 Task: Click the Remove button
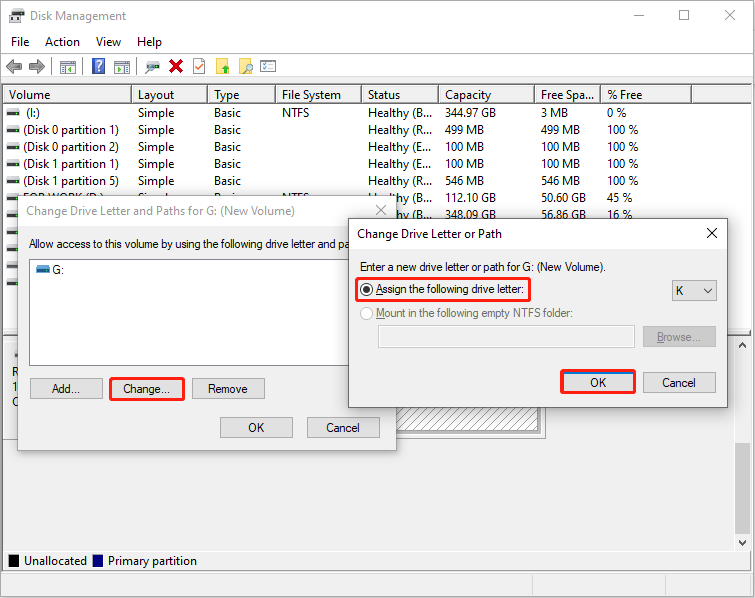228,389
